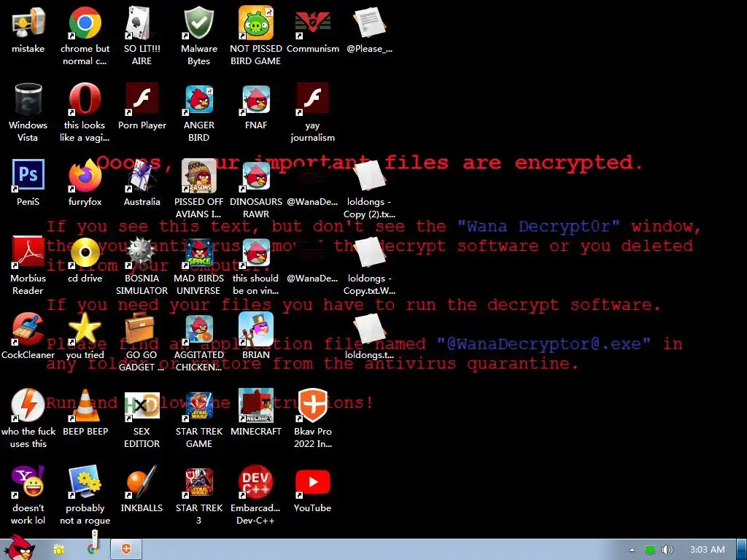Select the 'loldongs.t...' file icon
747x560 pixels.
pyautogui.click(x=370, y=330)
